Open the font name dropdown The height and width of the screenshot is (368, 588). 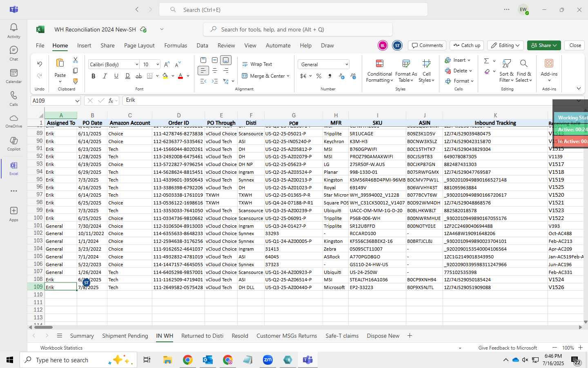click(x=136, y=65)
